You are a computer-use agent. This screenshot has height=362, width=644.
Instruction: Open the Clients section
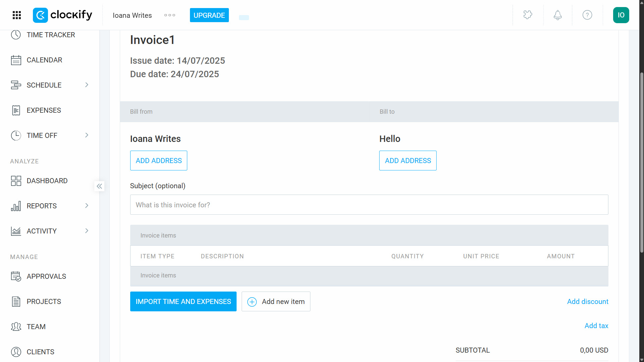[40, 352]
